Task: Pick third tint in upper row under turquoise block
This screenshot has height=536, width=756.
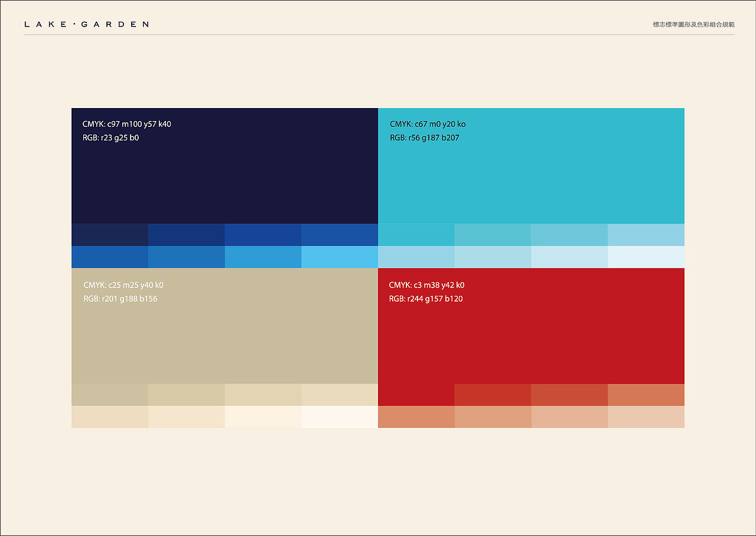Action: 569,235
